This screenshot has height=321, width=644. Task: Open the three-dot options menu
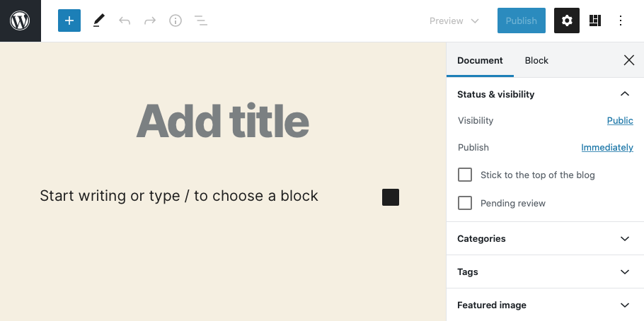[621, 21]
